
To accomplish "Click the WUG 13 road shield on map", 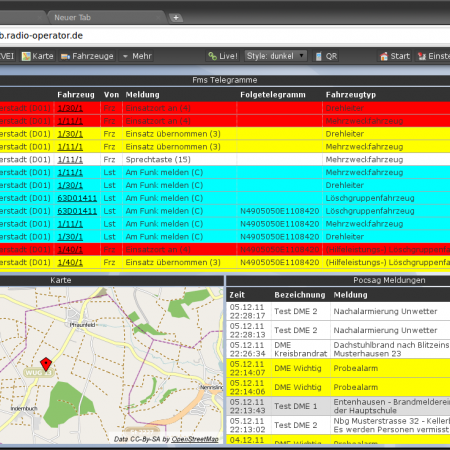I will click(38, 373).
